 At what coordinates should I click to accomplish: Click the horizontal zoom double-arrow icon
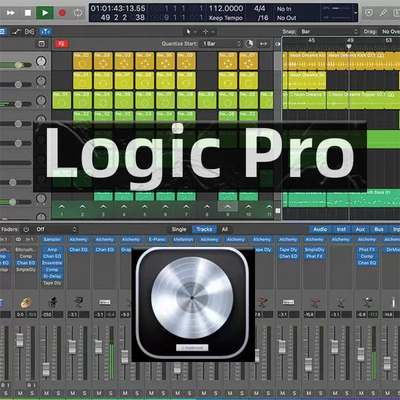point(263,44)
